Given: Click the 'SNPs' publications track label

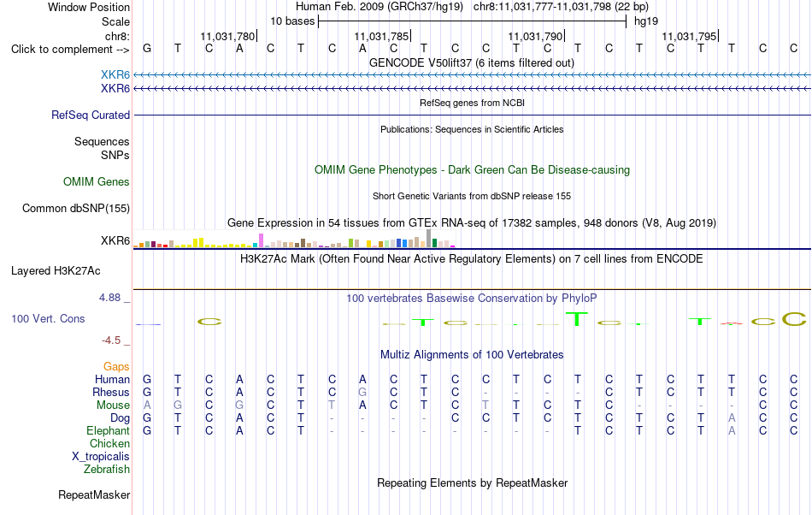Looking at the screenshot, I should click(115, 155).
